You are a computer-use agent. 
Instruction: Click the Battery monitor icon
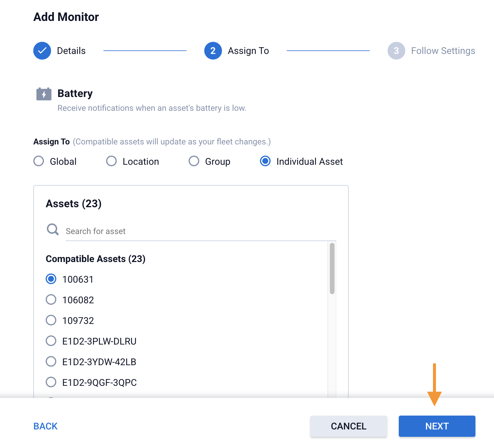pyautogui.click(x=44, y=94)
